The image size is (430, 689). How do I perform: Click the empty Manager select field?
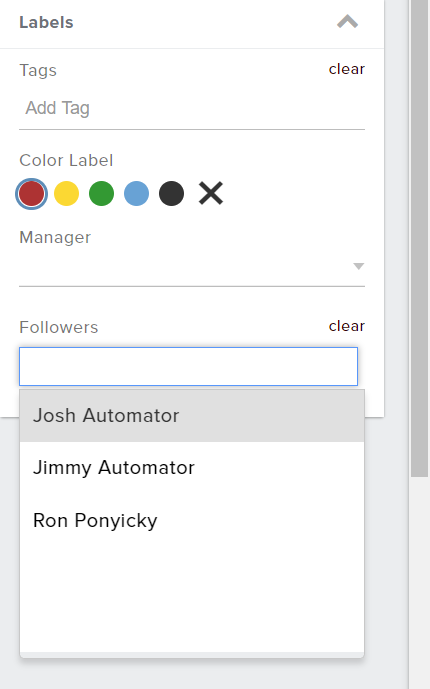(192, 267)
